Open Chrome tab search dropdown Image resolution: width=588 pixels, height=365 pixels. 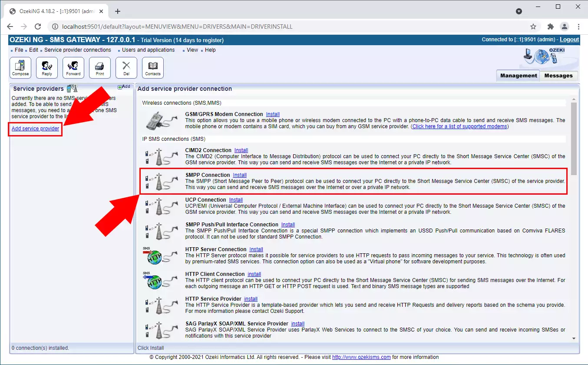[x=519, y=11]
